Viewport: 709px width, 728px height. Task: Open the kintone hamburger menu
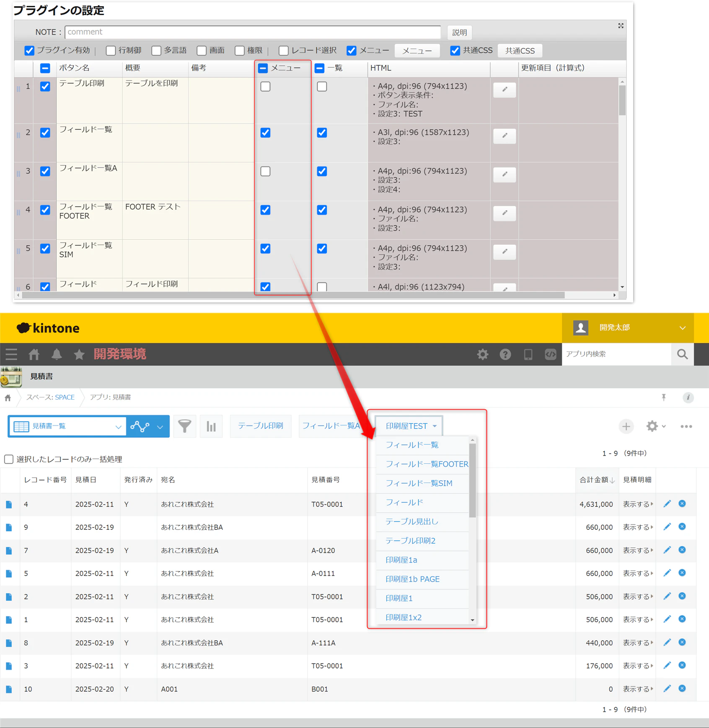(x=11, y=354)
